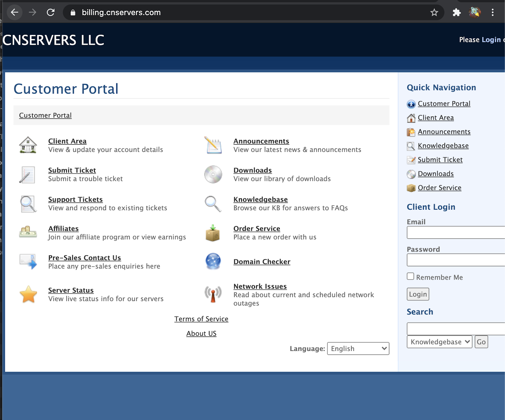Open the browser three-dot menu
This screenshot has width=505, height=420.
click(492, 12)
